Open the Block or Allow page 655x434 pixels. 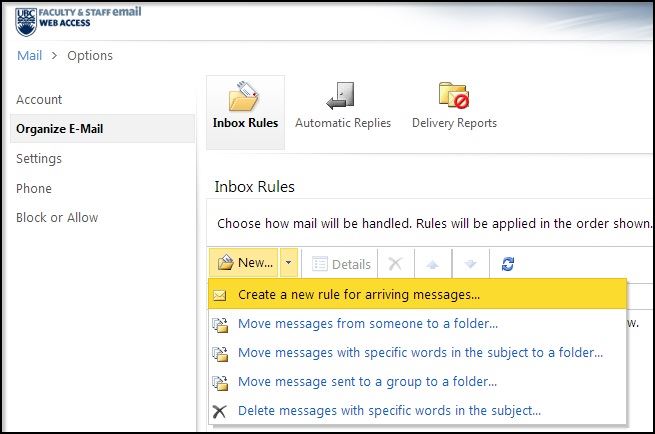tap(57, 217)
